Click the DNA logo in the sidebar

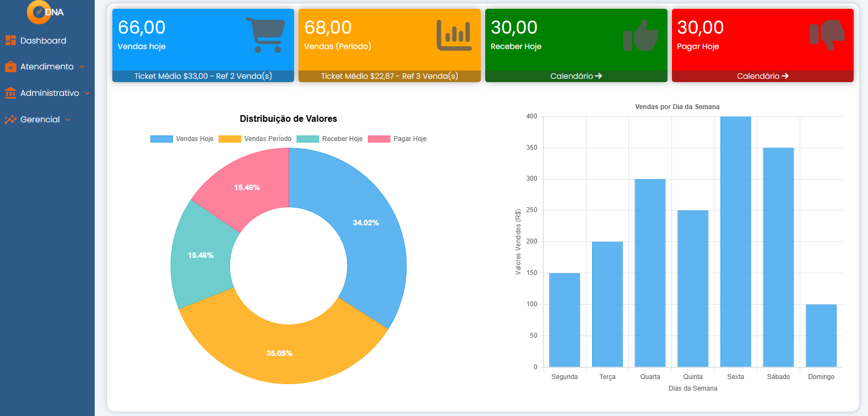pos(45,12)
